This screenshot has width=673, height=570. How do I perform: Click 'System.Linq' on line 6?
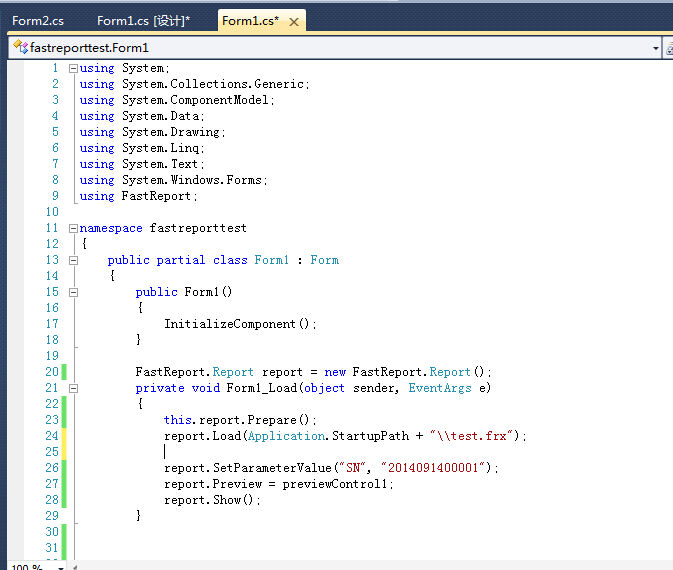tap(161, 149)
